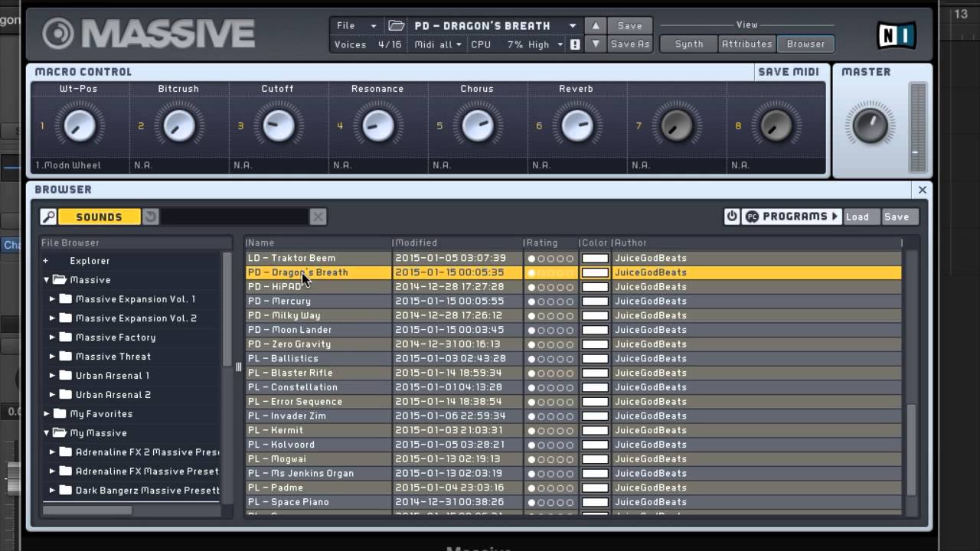Click the color swatch for PD - Mercury
The height and width of the screenshot is (551, 980).
coord(595,302)
